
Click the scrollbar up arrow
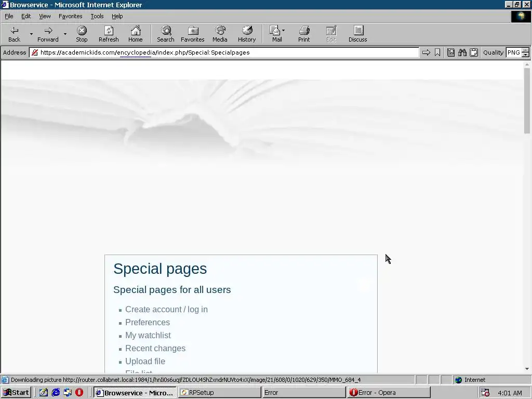point(527,64)
